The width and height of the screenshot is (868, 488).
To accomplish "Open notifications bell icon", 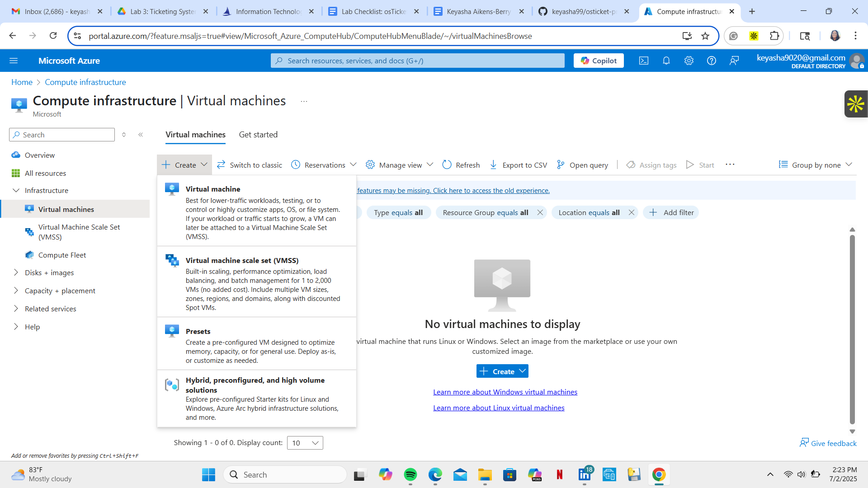I will 666,61.
